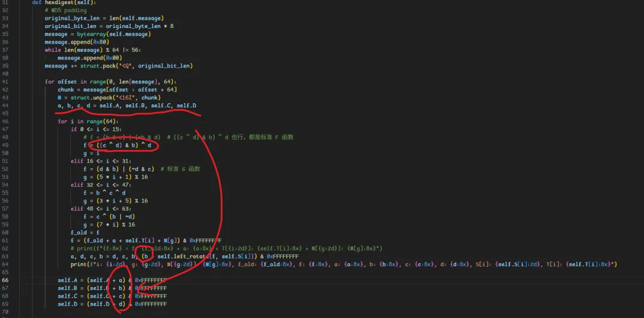
Task: Click the "self.A = (self.A + a)" line
Action: (112, 280)
